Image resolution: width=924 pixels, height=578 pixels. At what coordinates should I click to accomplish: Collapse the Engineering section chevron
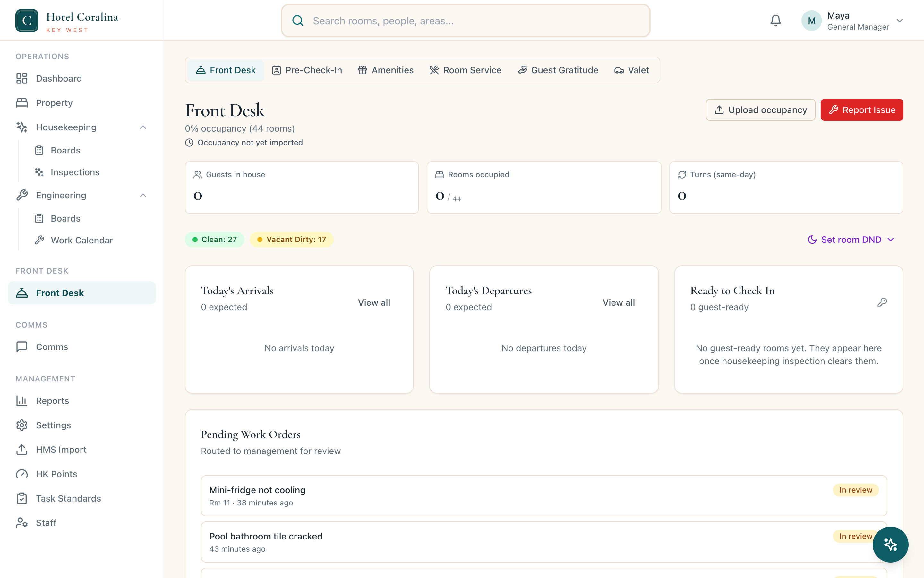[143, 195]
